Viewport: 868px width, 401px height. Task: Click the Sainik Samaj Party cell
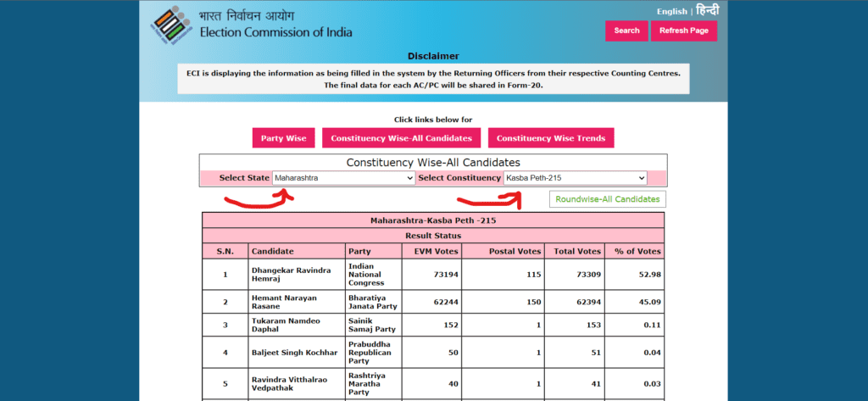pos(374,325)
